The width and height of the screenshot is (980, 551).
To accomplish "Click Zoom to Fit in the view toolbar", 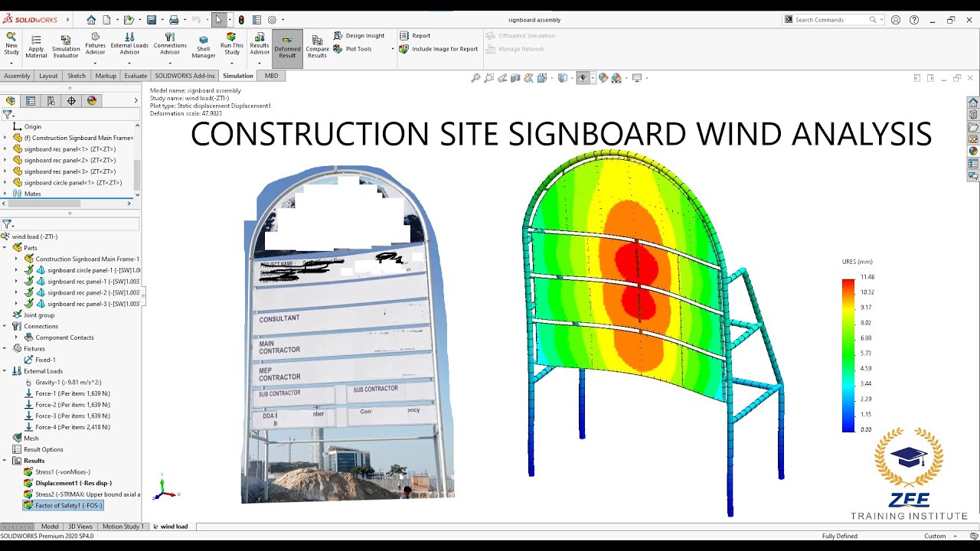I will pos(475,78).
